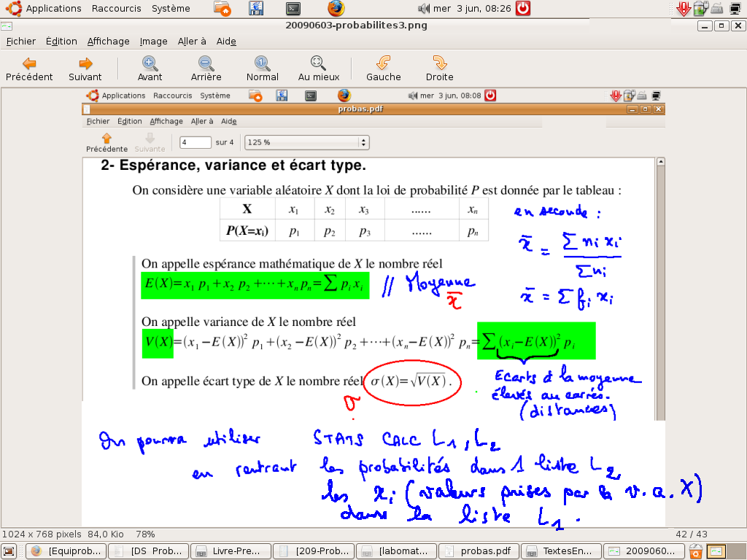
Task: Open the Affichage menu
Action: pyautogui.click(x=108, y=42)
